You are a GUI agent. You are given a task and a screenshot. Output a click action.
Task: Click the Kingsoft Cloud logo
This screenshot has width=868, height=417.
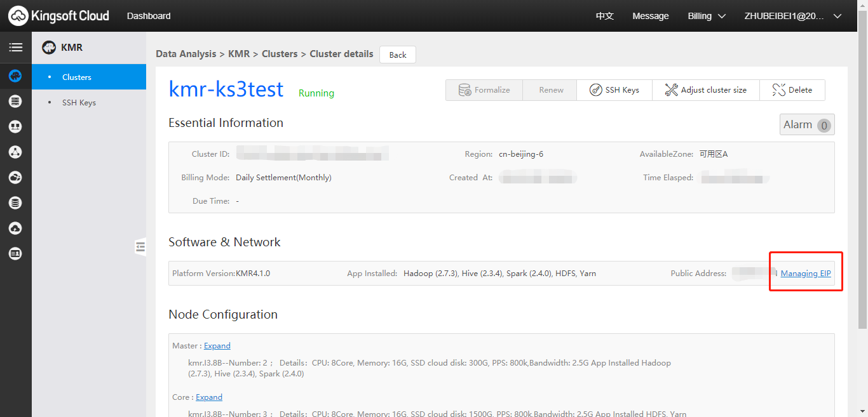pos(58,16)
